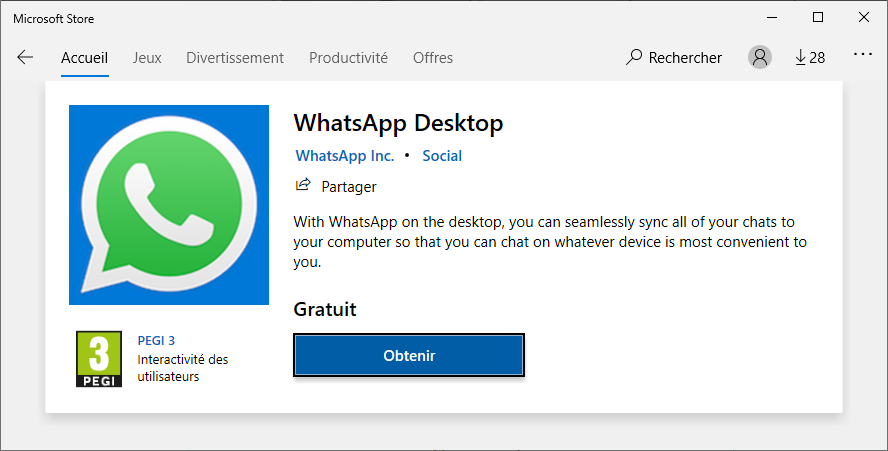Open the WhatsApp Inc. publisher link
This screenshot has width=888, height=451.
click(x=345, y=156)
